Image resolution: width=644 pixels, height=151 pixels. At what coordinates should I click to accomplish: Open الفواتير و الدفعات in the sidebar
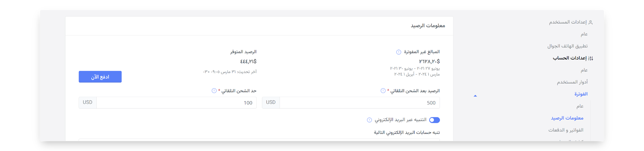click(x=566, y=130)
